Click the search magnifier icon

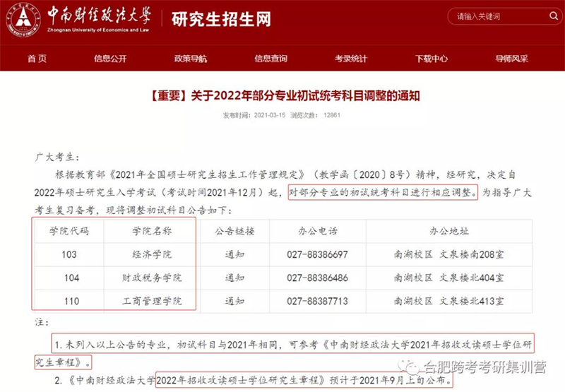(553, 16)
